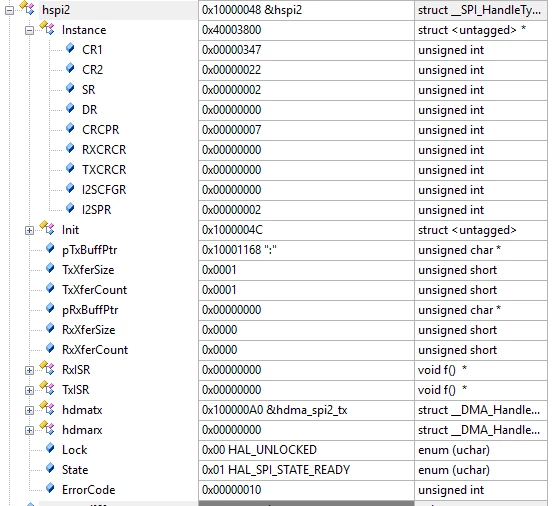Image resolution: width=554 pixels, height=506 pixels.
Task: Click the pRxBuffPtr variable icon
Action: [x=50, y=308]
